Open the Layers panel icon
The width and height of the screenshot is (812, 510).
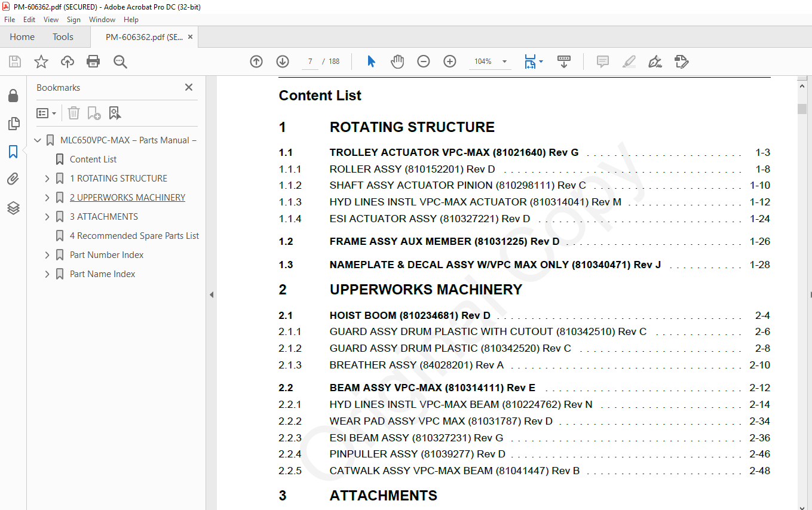click(x=13, y=208)
